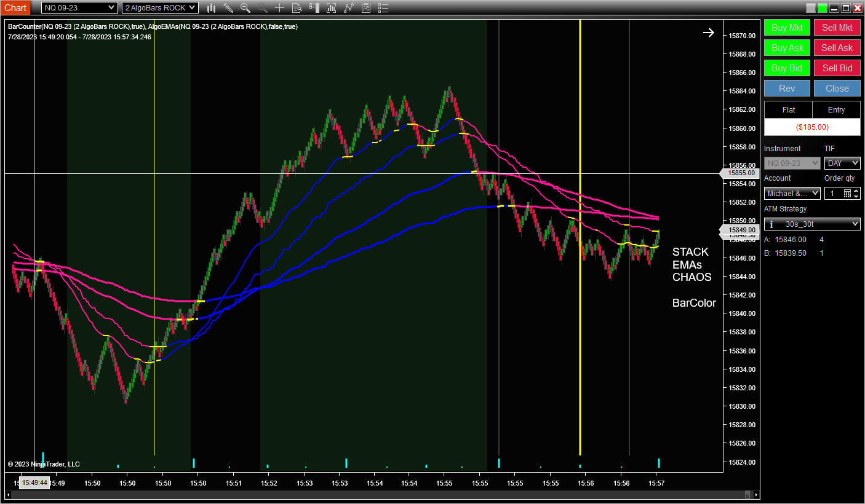865x504 pixels.
Task: Click the Sell Bid button
Action: click(837, 68)
